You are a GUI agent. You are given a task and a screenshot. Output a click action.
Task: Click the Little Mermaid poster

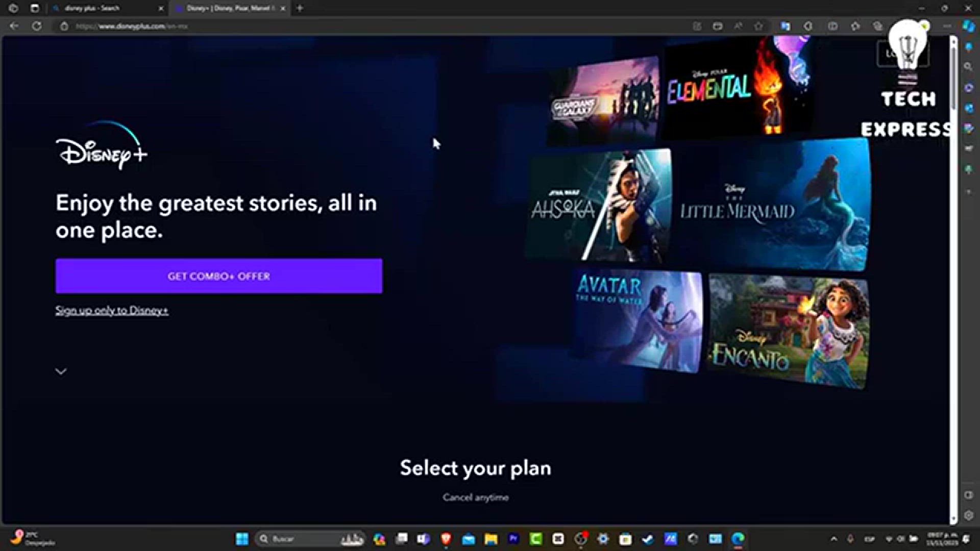[x=771, y=207]
